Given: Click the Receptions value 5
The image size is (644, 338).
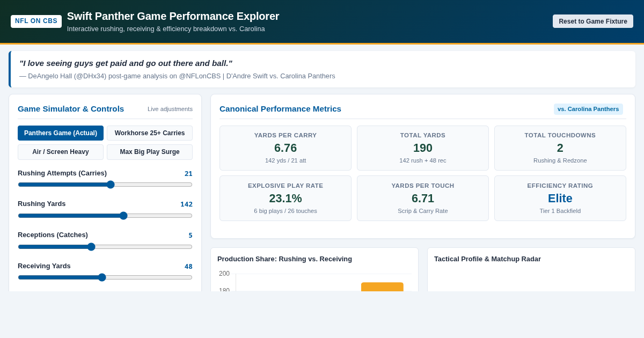Looking at the screenshot, I should (191, 236).
